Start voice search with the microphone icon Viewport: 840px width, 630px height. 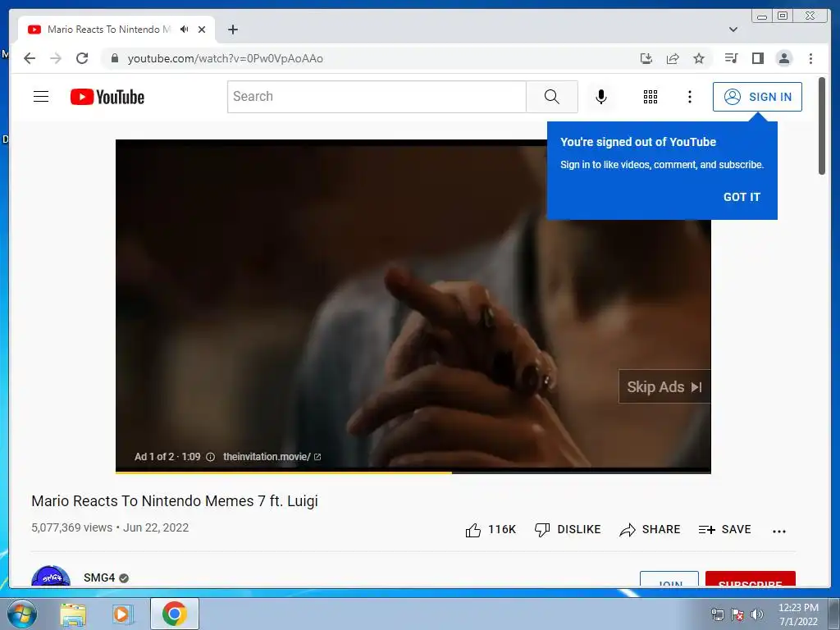pos(601,97)
